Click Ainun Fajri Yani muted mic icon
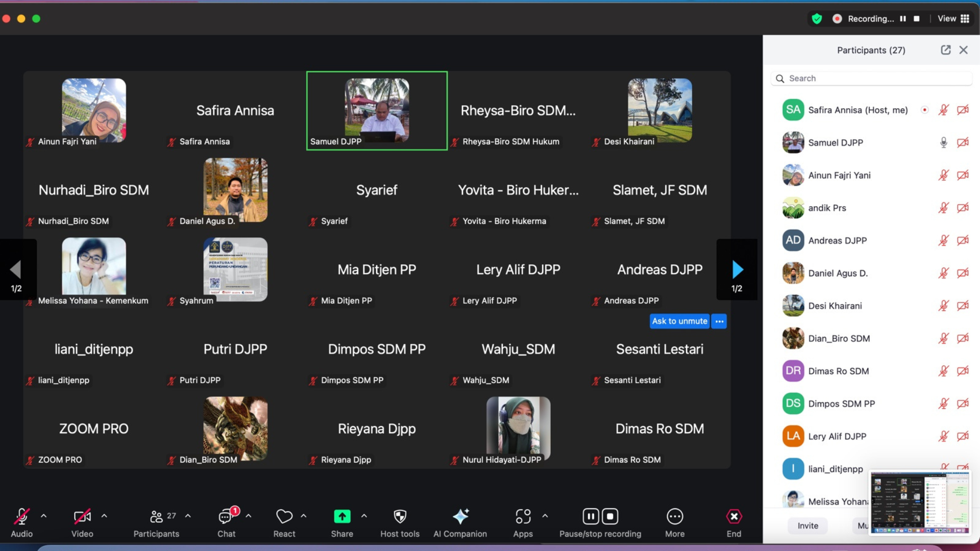This screenshot has height=551, width=980. coord(944,176)
